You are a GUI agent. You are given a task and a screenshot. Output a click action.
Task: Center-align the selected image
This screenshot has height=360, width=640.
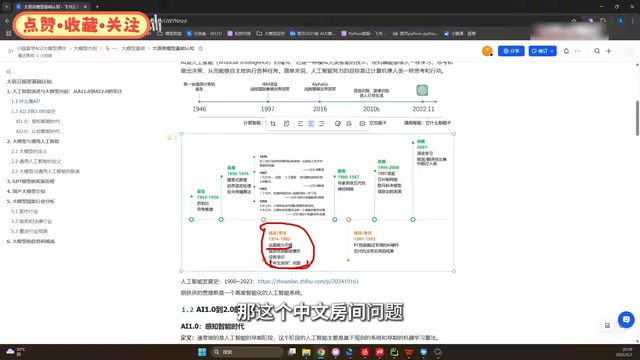click(311, 123)
